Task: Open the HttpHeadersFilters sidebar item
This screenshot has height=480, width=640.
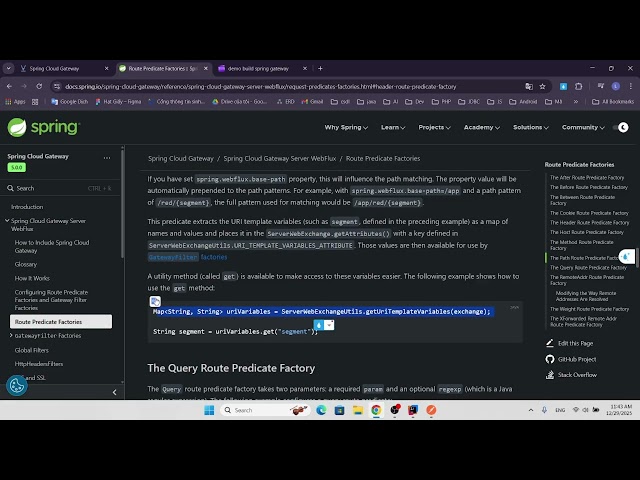Action: [39, 364]
